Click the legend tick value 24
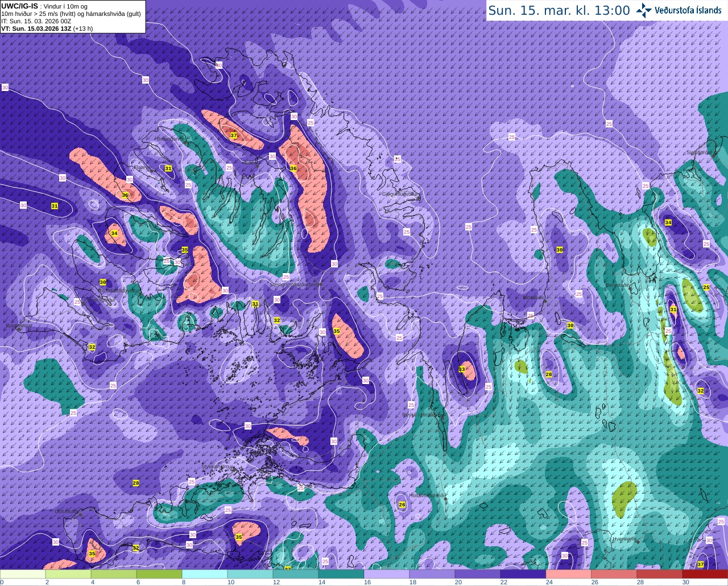Image resolution: width=728 pixels, height=586 pixels. click(x=549, y=582)
